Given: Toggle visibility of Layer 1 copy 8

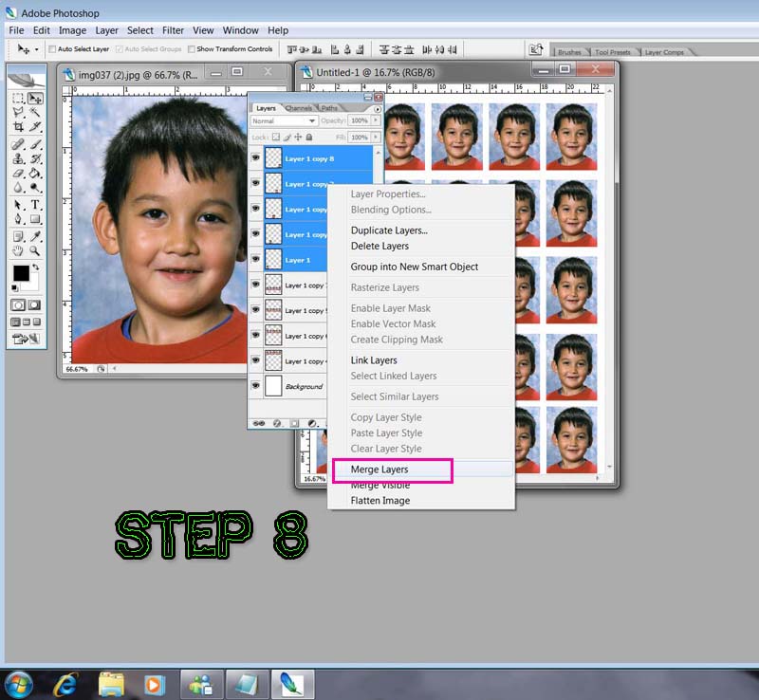Looking at the screenshot, I should click(255, 158).
